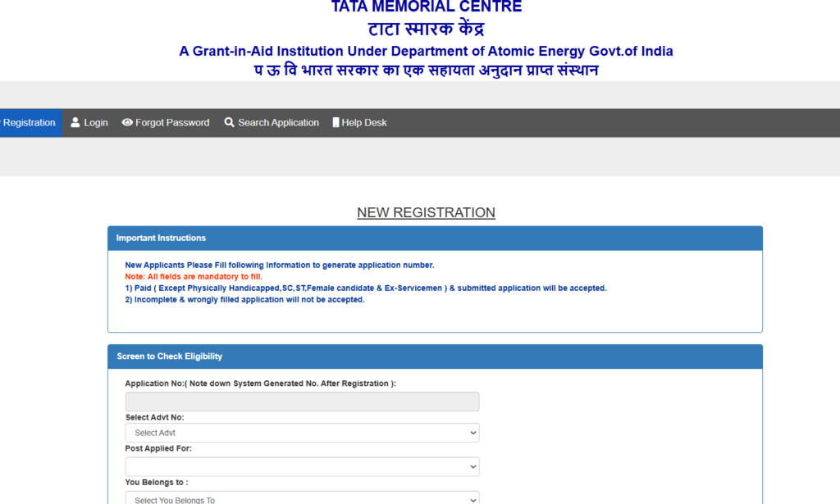Viewport: 840px width, 504px height.
Task: Click the 'Post Applied For:' label
Action: pyautogui.click(x=158, y=448)
